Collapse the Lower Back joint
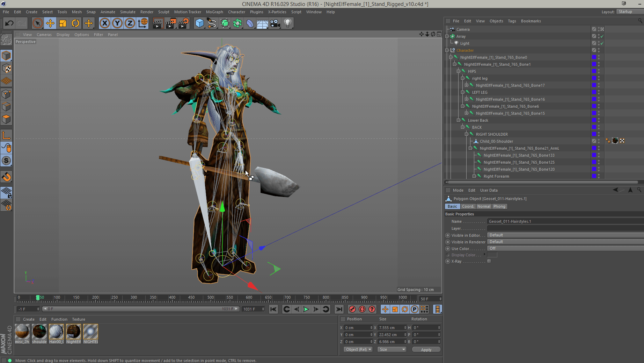 [x=459, y=120]
